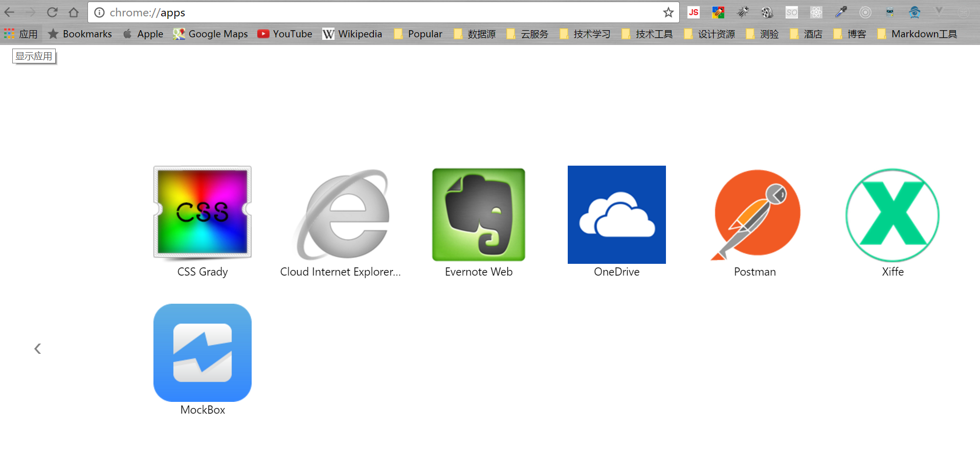Open React Developer Tools extension
The width and height of the screenshot is (980, 453).
pos(816,12)
